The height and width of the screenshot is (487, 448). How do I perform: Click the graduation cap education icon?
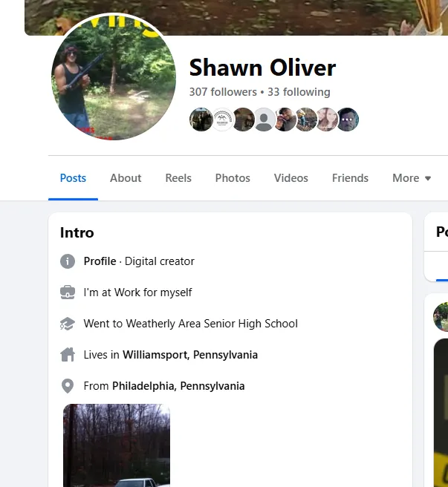(68, 324)
